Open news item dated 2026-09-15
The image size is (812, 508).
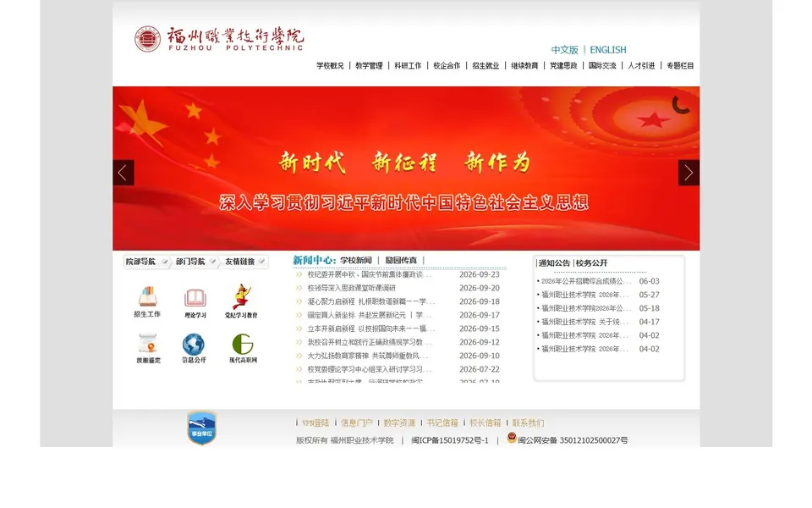(370, 329)
